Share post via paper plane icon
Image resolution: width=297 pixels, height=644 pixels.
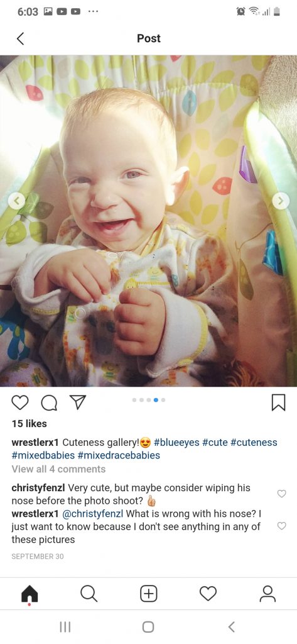tap(77, 403)
